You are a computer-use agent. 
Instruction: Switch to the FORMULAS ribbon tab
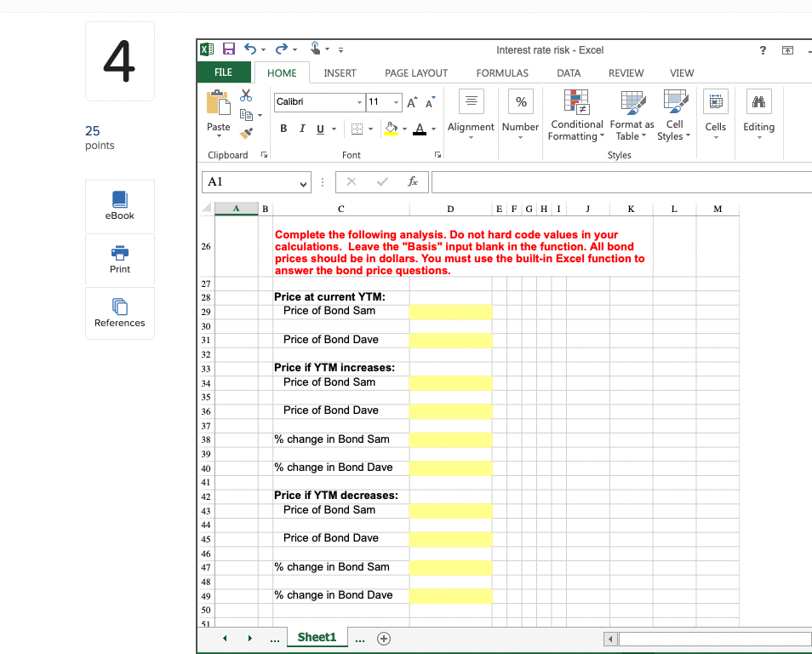click(x=502, y=73)
